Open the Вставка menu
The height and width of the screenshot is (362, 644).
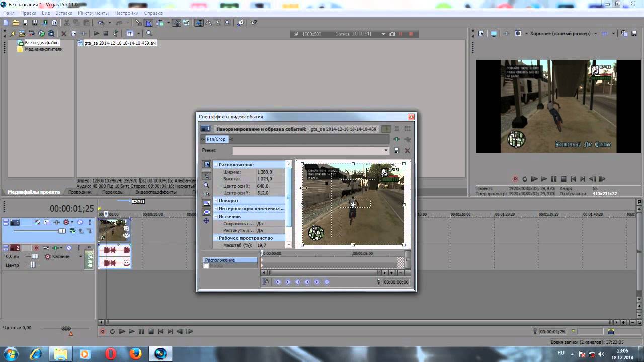coord(63,13)
